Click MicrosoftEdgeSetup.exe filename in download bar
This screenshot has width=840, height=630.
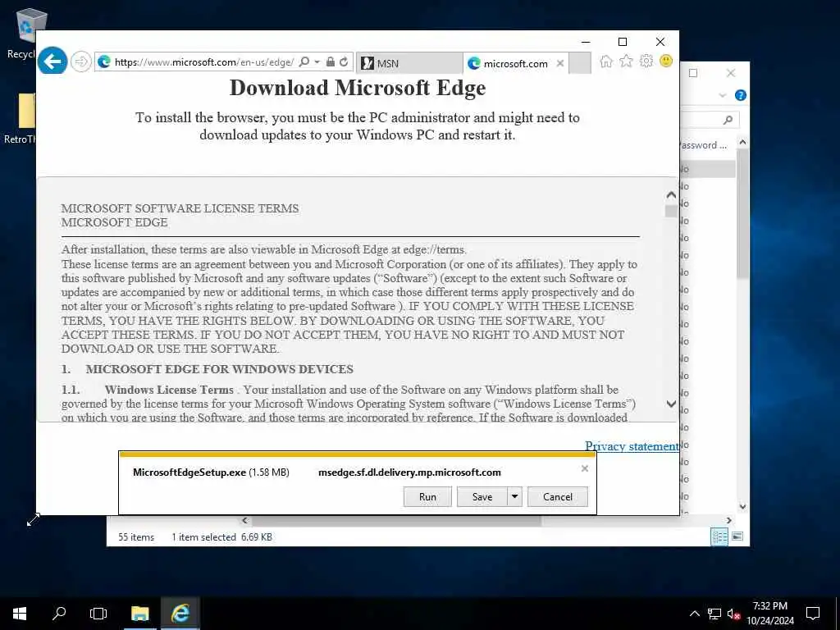(x=189, y=472)
